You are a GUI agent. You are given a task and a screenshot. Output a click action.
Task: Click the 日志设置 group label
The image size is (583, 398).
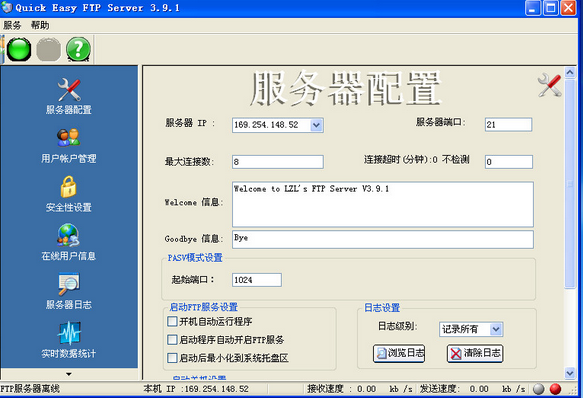382,308
